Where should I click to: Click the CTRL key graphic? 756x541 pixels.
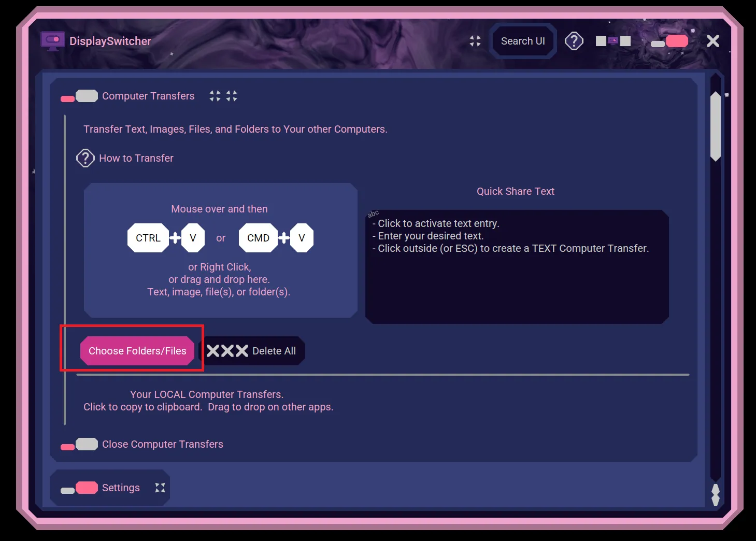(148, 238)
